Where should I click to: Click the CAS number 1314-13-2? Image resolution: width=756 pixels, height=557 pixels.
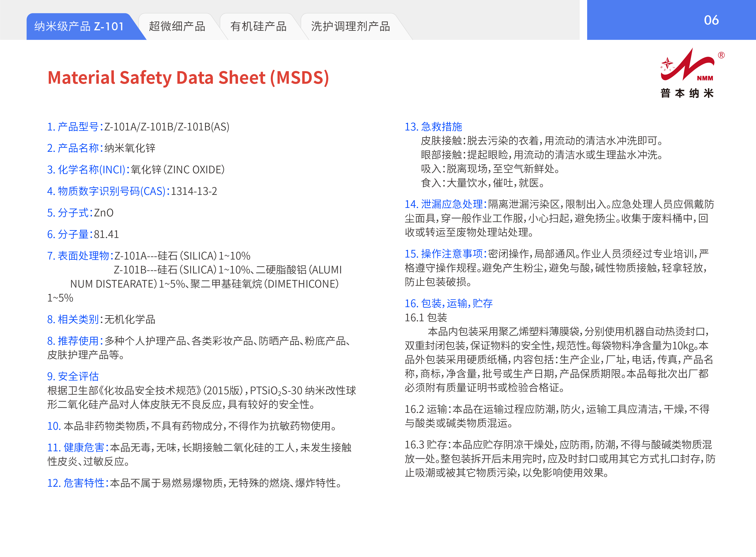pos(194,191)
